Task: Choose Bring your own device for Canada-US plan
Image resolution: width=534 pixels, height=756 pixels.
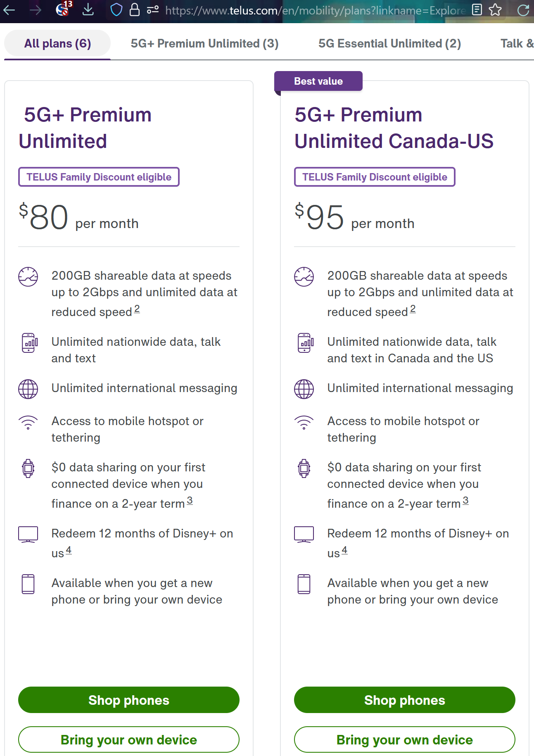Action: coord(405,739)
